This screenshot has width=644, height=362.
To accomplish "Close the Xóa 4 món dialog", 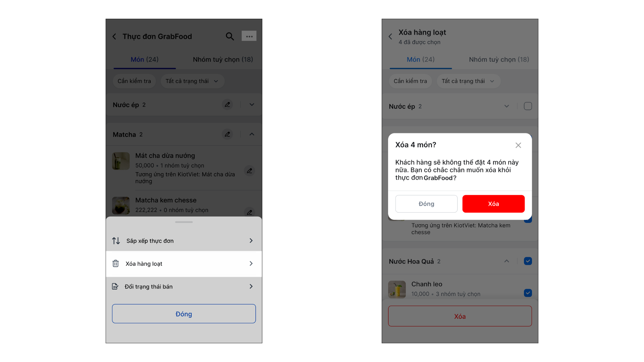I will click(x=518, y=145).
